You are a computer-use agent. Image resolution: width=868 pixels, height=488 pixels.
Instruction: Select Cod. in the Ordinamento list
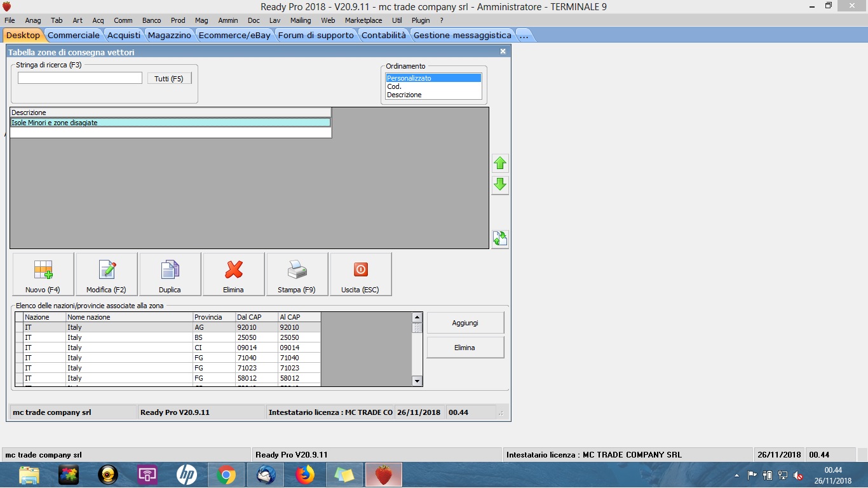pos(433,86)
